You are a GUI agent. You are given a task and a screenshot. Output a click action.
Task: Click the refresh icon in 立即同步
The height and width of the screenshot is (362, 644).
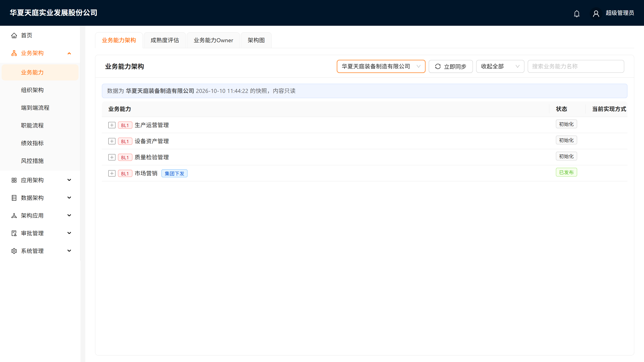(438, 66)
